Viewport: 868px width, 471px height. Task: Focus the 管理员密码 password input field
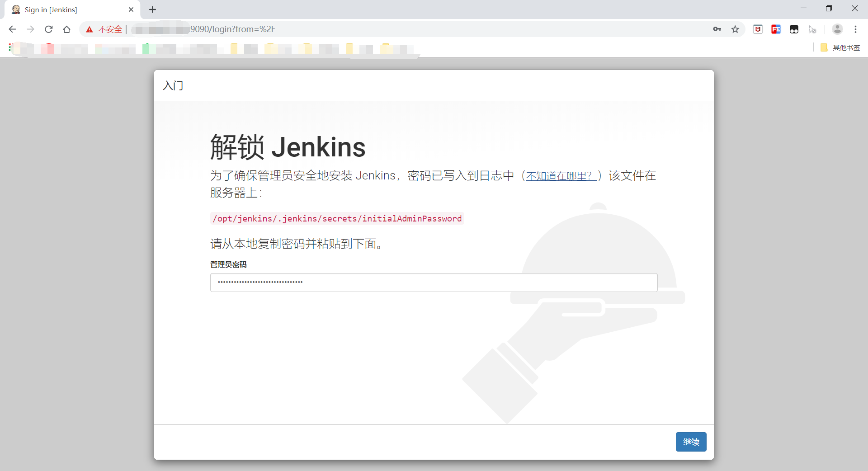pyautogui.click(x=434, y=282)
